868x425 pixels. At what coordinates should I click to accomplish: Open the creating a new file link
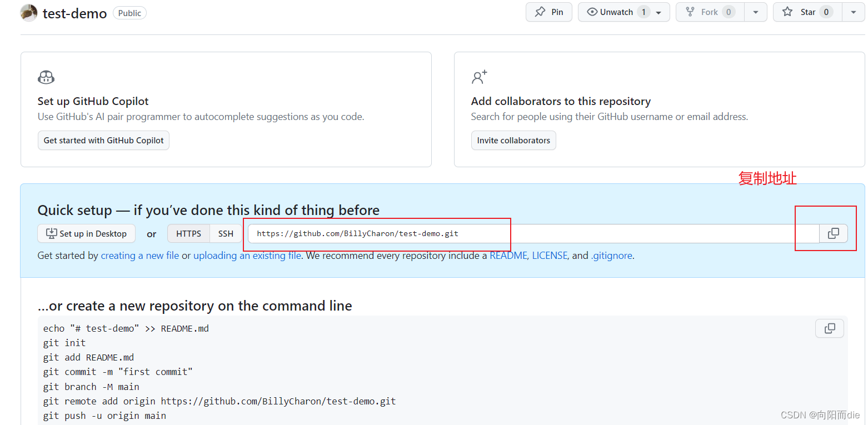pyautogui.click(x=140, y=256)
